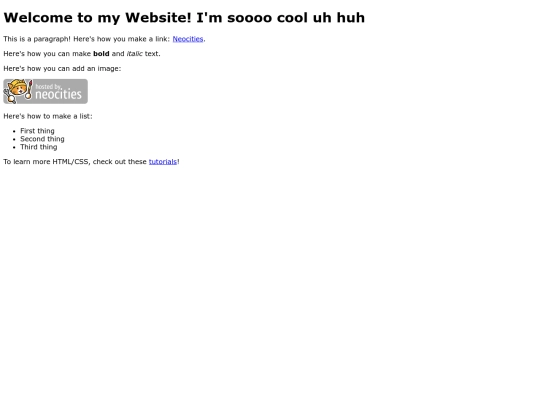Select the 'First thing' list item
Viewport: 540px width, 405px height.
click(37, 131)
